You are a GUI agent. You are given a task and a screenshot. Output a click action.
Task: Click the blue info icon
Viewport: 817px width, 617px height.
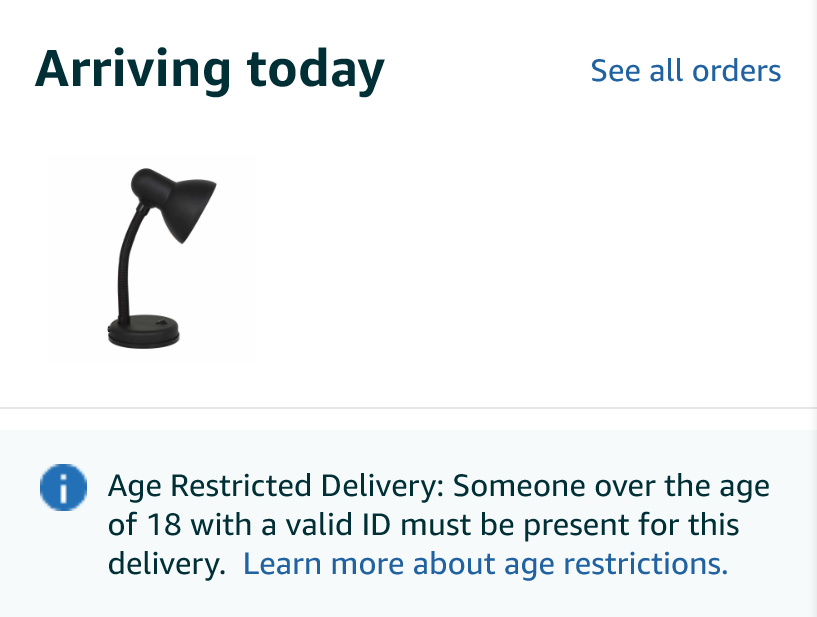coord(62,489)
